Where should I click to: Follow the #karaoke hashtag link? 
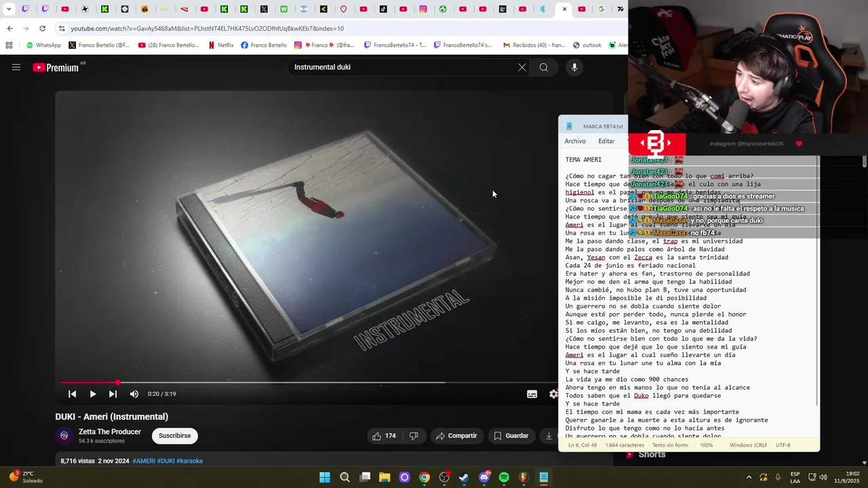point(190,461)
